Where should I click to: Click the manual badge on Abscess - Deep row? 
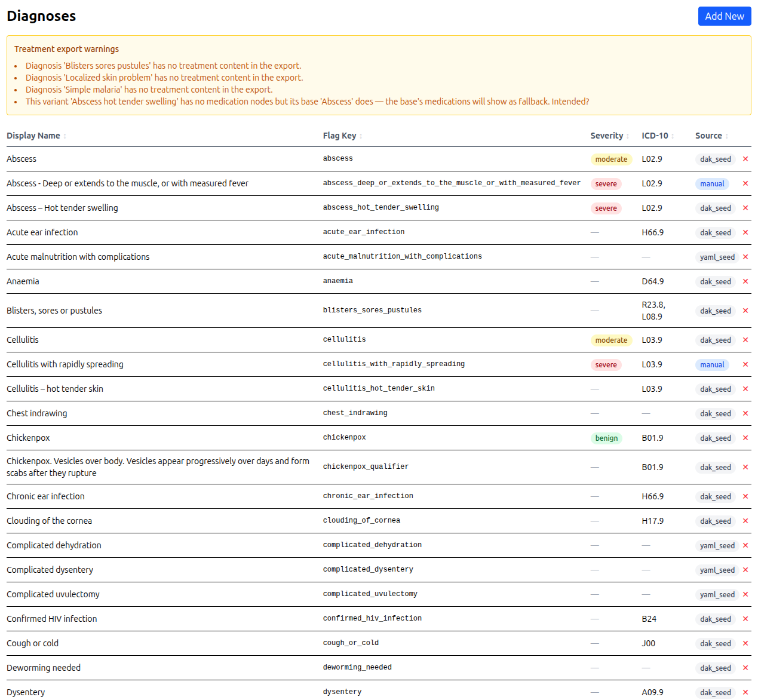pos(712,184)
